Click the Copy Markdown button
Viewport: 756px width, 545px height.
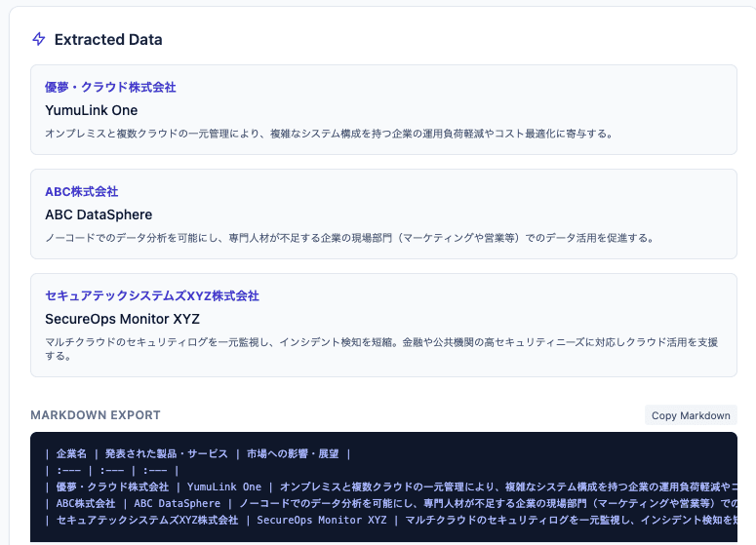(x=691, y=415)
